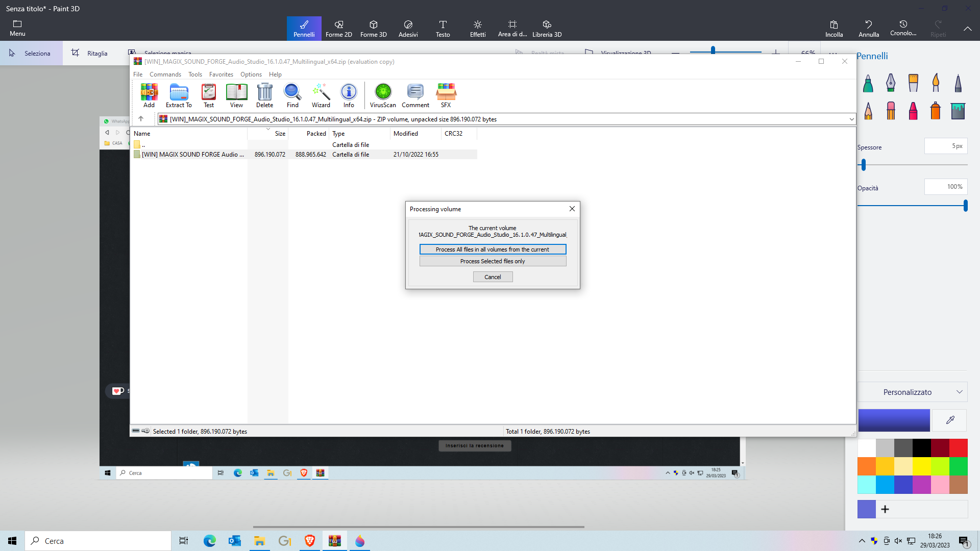Screen dimensions: 980x551
Task: Open Libreria 3D
Action: click(x=547, y=29)
